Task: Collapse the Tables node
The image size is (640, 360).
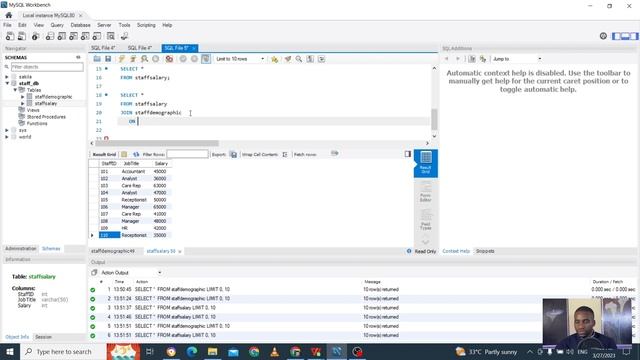Action: tap(15, 90)
